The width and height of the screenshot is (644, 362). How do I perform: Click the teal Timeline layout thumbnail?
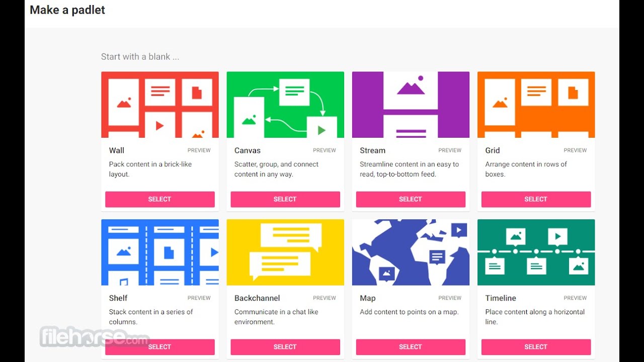click(536, 252)
